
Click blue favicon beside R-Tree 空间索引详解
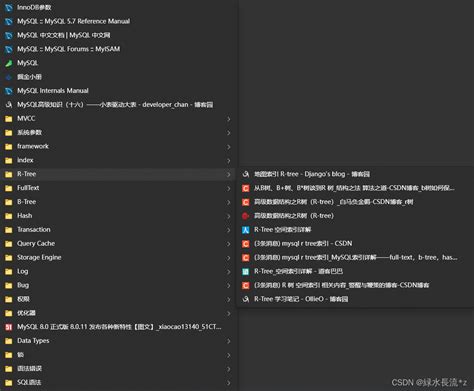(246, 230)
